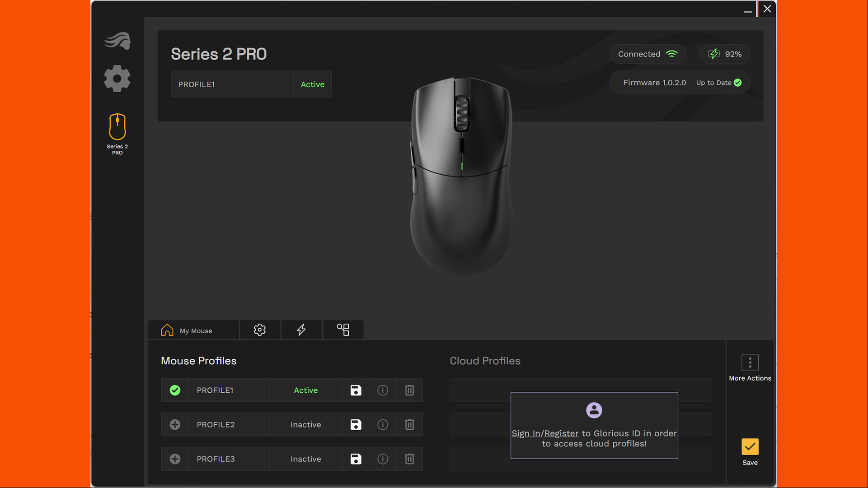
Task: Activate PROFILE3 with its plus icon
Action: 175,459
